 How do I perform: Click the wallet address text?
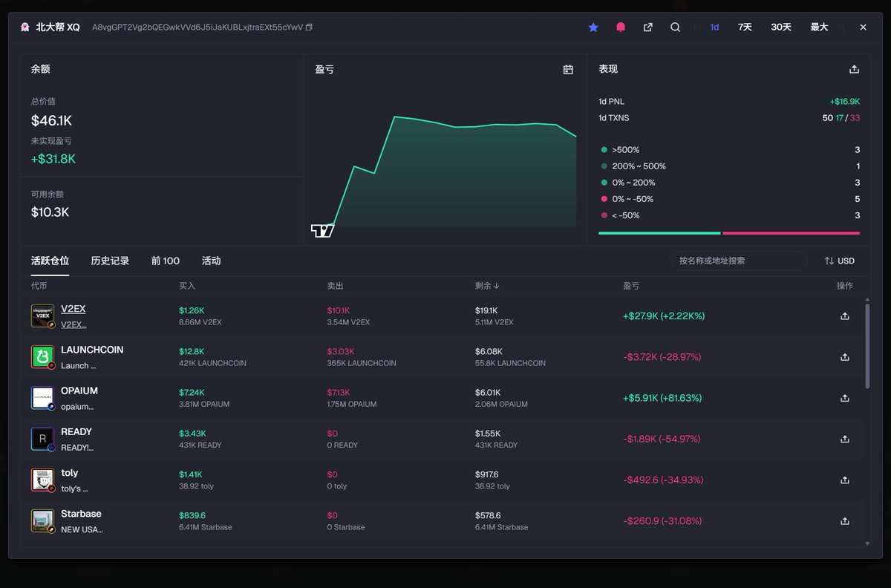tap(198, 27)
